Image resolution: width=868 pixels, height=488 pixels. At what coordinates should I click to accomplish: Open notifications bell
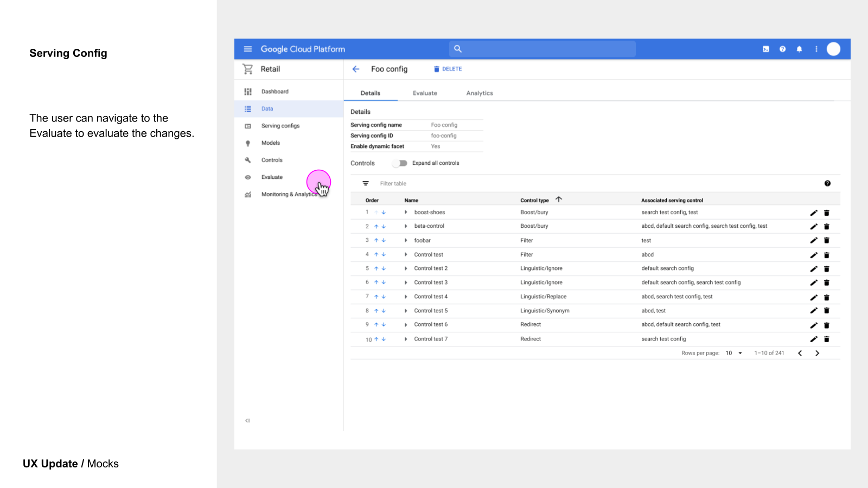[799, 49]
